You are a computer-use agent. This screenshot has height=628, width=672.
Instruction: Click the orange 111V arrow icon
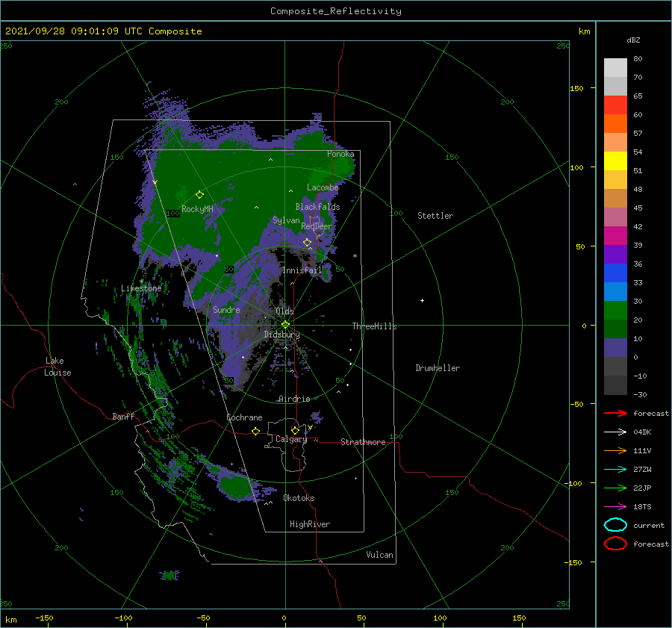click(615, 450)
